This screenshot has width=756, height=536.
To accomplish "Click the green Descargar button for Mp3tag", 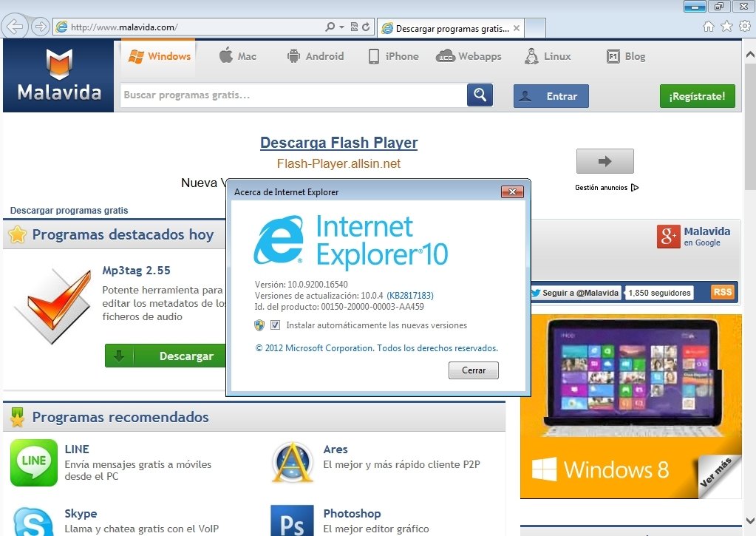I will (x=165, y=356).
